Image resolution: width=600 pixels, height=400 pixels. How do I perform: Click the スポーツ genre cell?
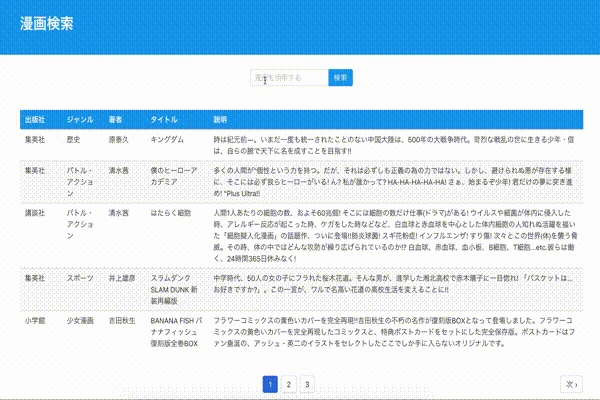[80, 278]
